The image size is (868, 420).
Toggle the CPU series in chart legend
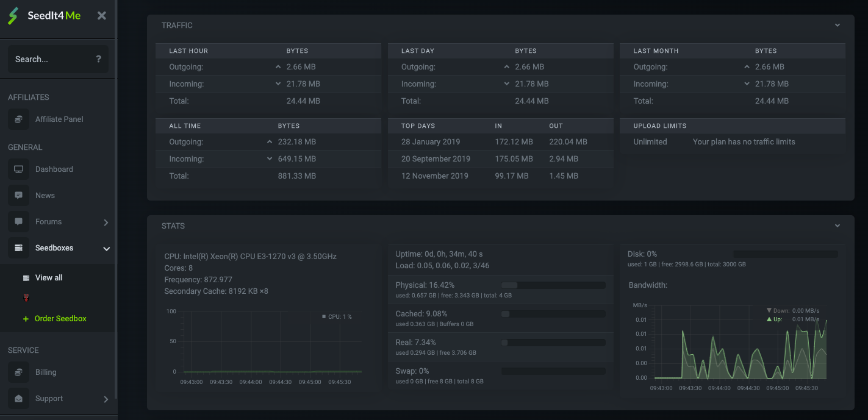(337, 316)
